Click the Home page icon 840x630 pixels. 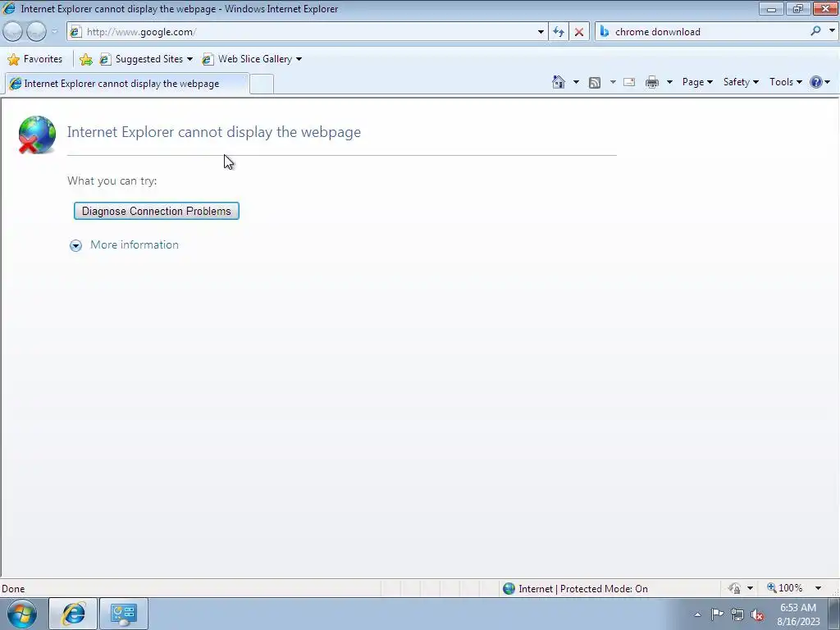(559, 82)
